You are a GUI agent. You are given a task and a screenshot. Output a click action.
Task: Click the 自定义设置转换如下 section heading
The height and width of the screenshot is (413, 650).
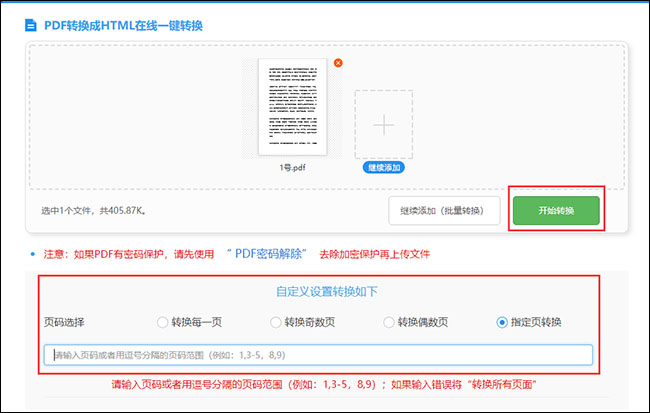(327, 292)
